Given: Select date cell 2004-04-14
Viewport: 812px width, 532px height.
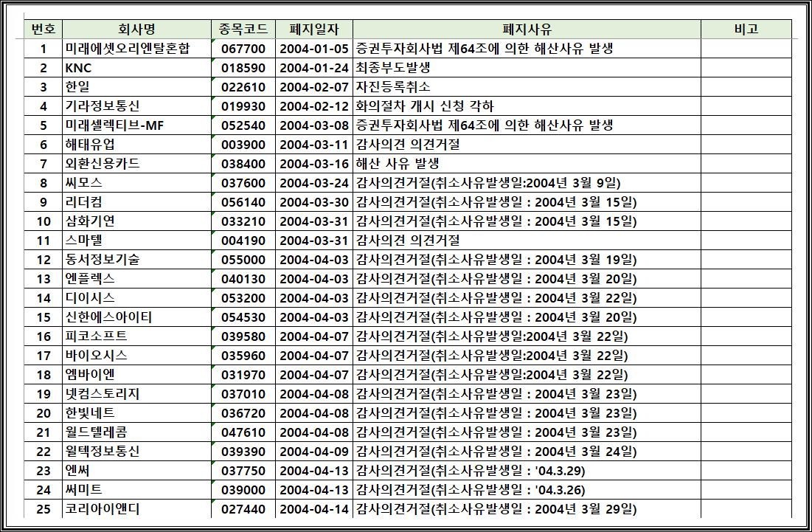Looking at the screenshot, I should coord(314,508).
